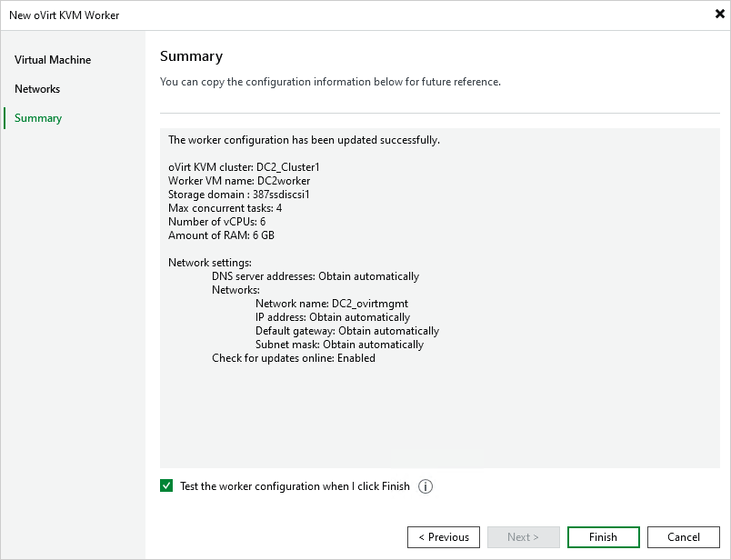Click Finish to apply the worker configuration
This screenshot has width=731, height=560.
click(603, 536)
